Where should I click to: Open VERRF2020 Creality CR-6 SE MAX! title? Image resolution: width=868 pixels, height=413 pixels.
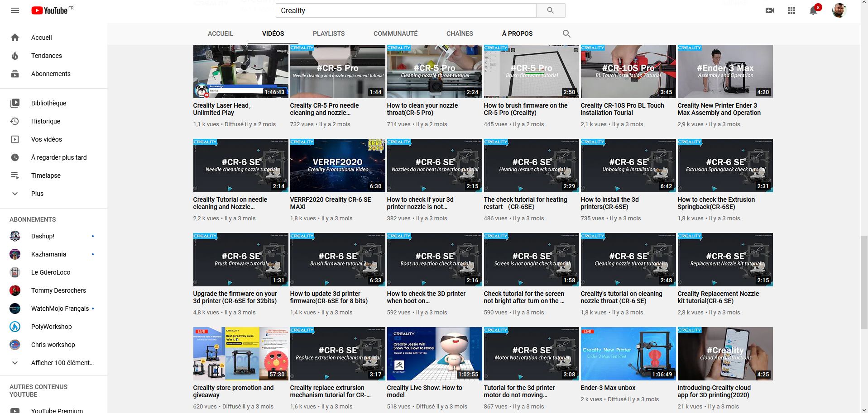click(x=331, y=203)
